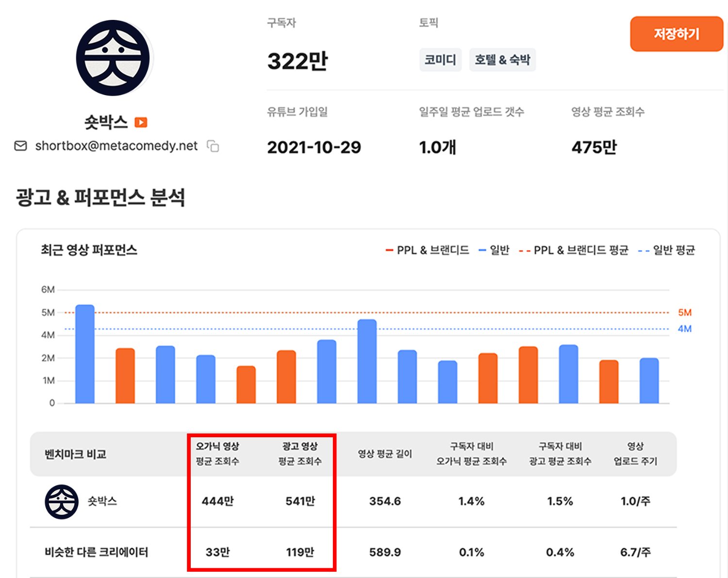Click the blue 4M average line label
728x578 pixels.
pos(685,329)
